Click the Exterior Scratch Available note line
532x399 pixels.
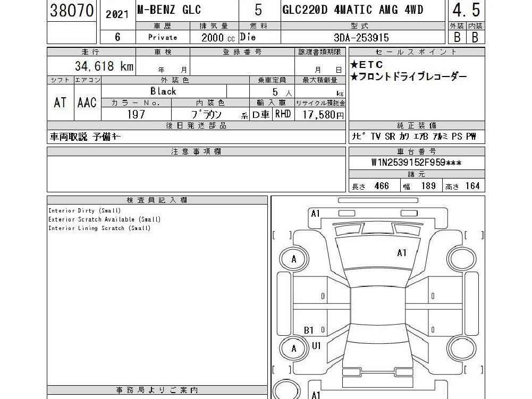(x=105, y=219)
